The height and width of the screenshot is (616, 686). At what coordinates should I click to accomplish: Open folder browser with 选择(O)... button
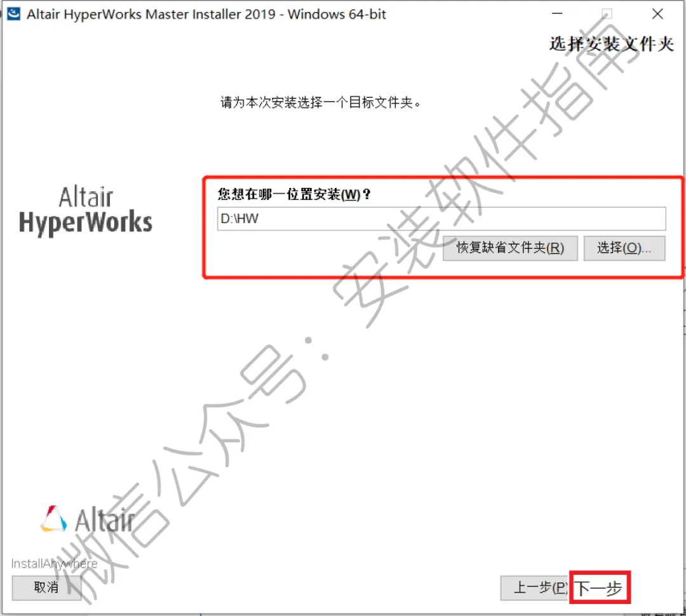click(x=624, y=248)
